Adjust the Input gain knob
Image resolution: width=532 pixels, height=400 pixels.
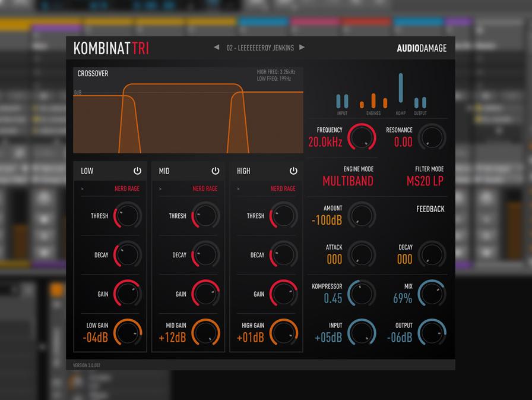point(363,333)
